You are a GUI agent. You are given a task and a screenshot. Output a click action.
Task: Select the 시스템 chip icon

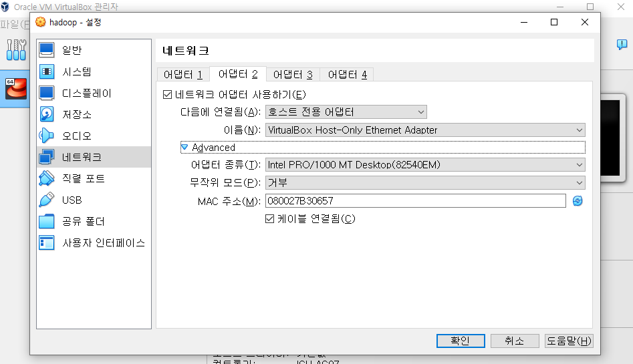point(46,71)
